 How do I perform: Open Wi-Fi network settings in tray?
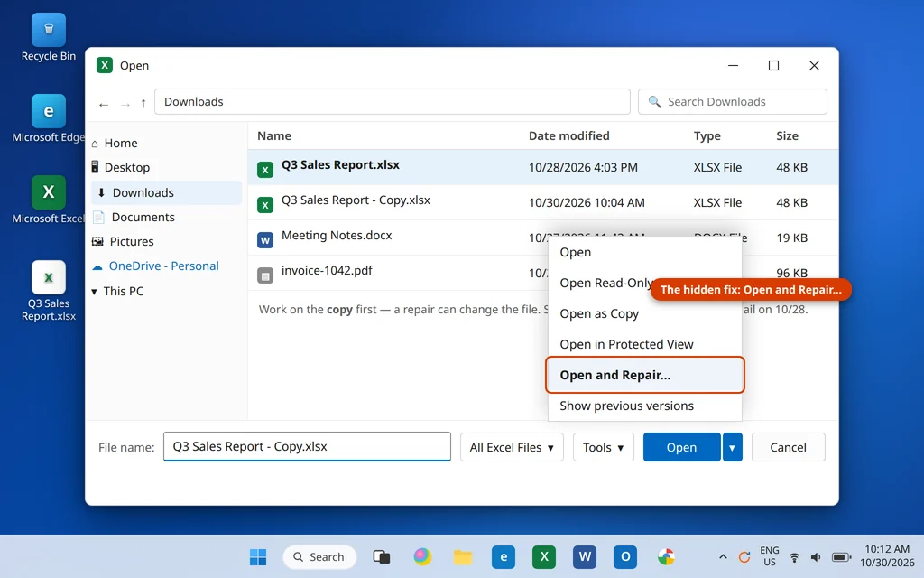click(x=794, y=556)
